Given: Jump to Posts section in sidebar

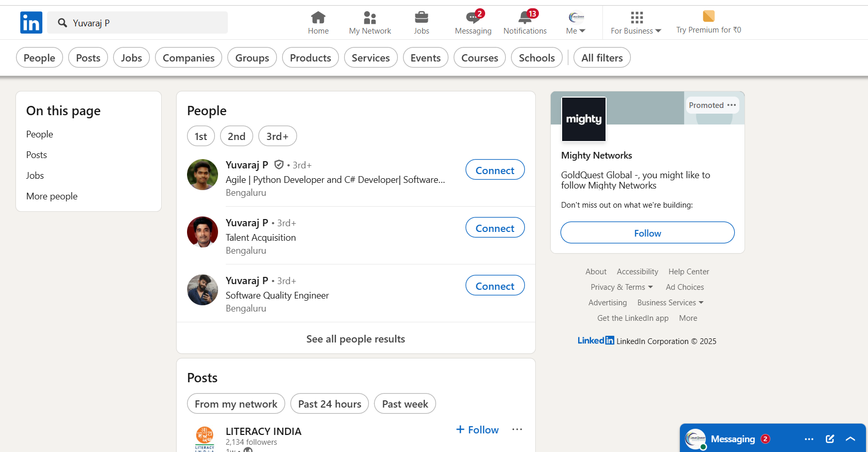Looking at the screenshot, I should (x=37, y=155).
